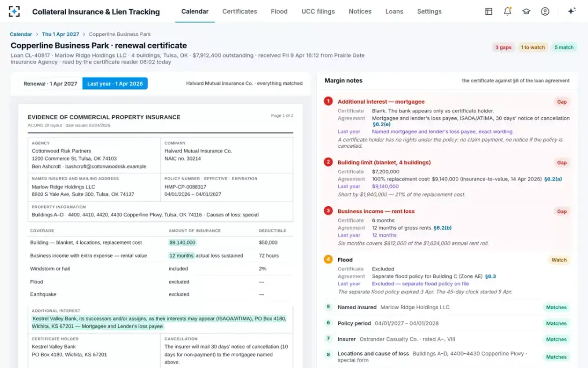Go to the Thu 1 Apr 2027 breadcrumb

coord(60,34)
